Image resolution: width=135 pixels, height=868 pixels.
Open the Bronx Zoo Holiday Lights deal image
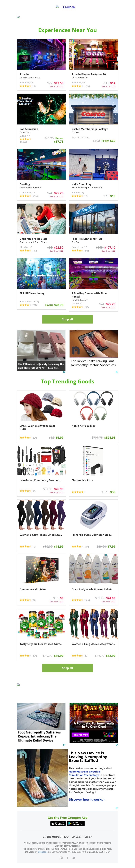[x=42, y=109]
